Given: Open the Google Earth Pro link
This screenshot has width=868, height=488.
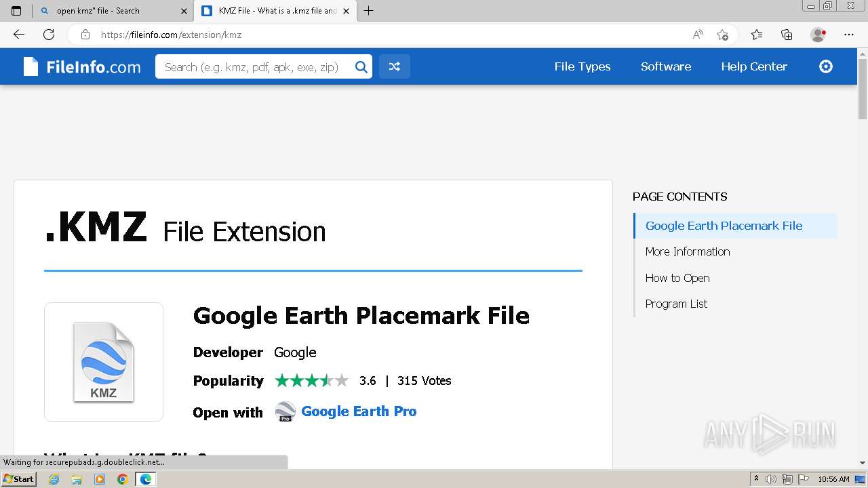Looking at the screenshot, I should tap(359, 411).
